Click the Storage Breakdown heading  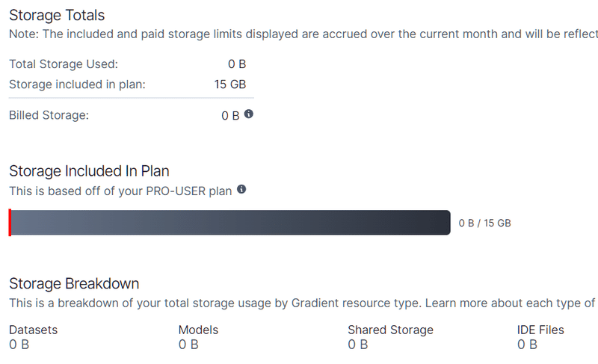coord(74,283)
